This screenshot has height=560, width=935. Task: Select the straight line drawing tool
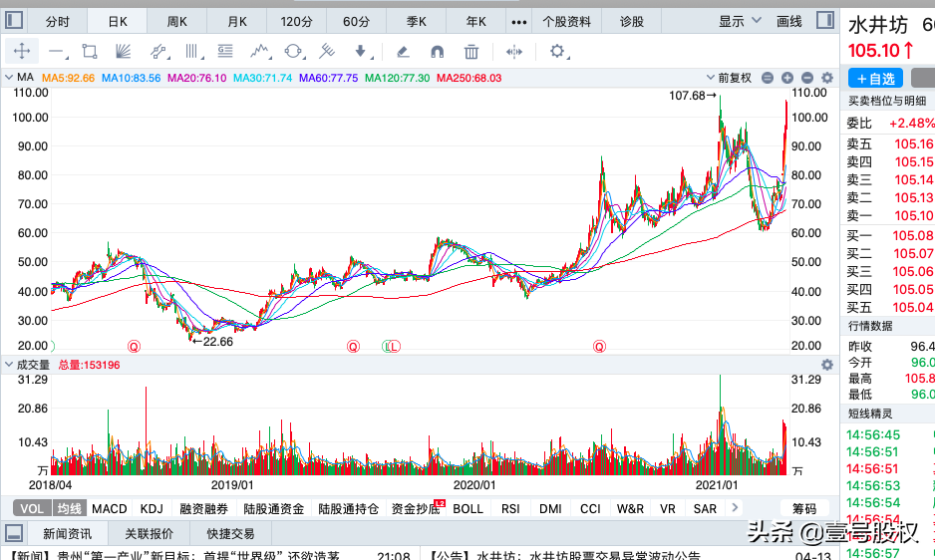pos(57,52)
